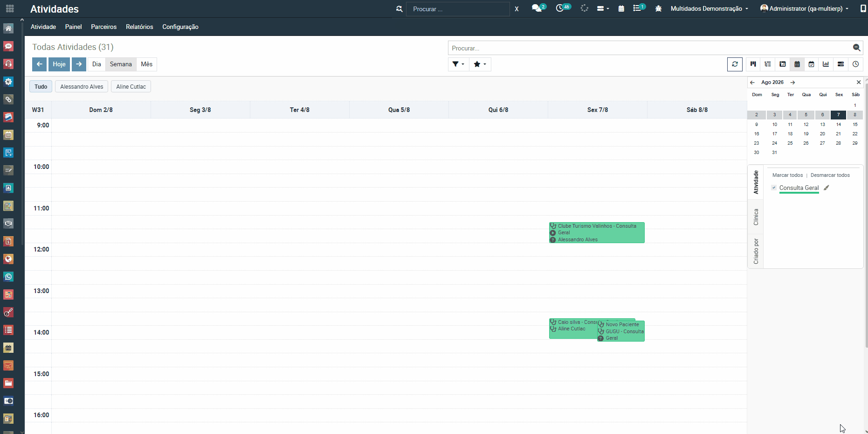
Task: Switch calendar to Dia view
Action: [96, 64]
